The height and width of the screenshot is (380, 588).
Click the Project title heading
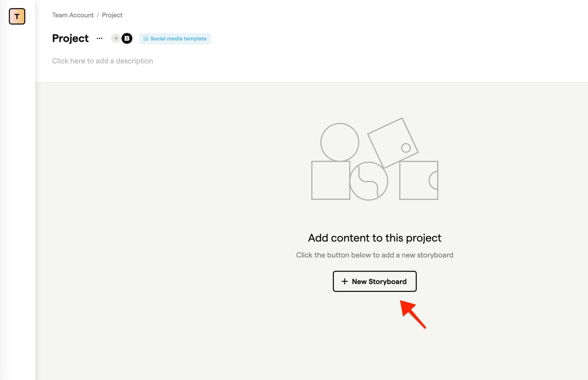tap(70, 38)
